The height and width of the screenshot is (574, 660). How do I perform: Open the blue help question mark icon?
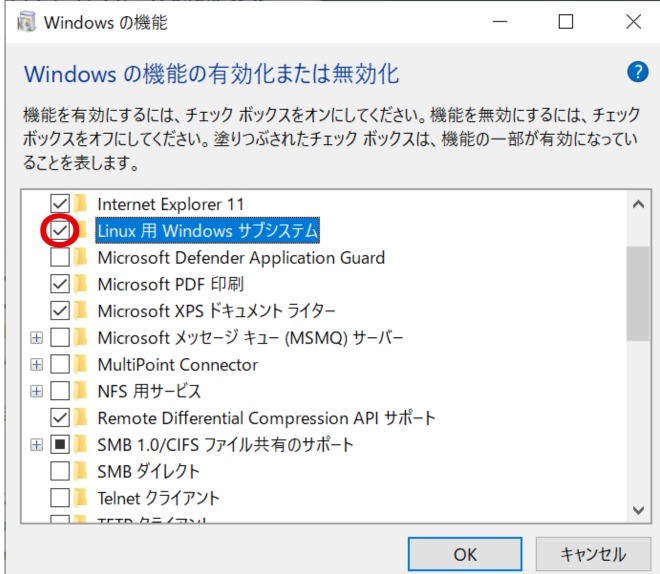638,72
